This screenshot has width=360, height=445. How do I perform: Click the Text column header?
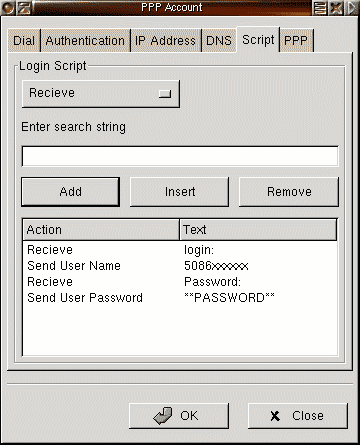coord(258,230)
